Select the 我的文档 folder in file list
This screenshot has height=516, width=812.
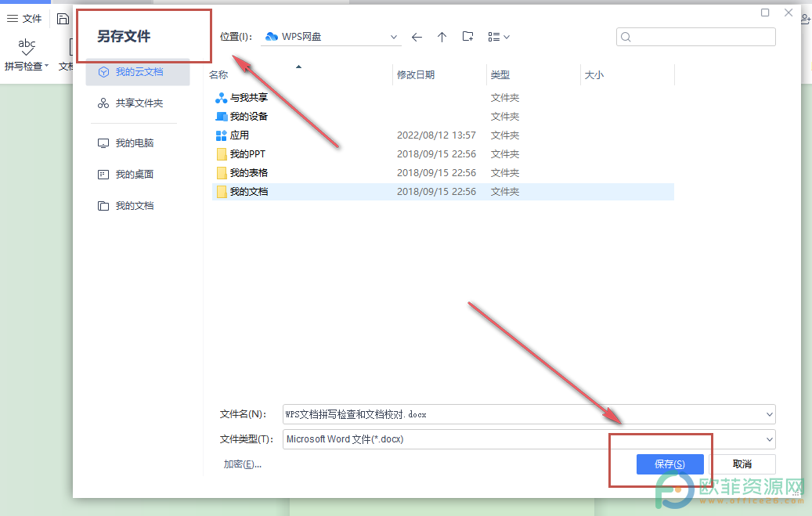442,192
